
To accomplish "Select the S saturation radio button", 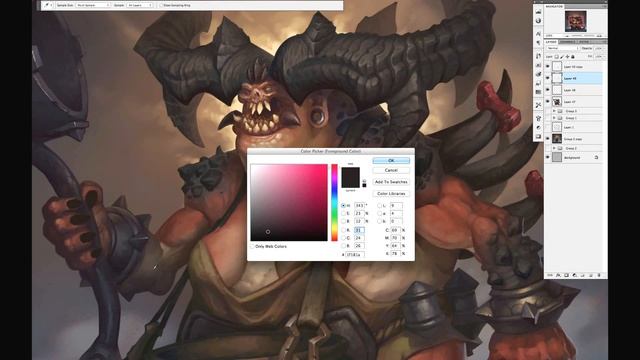I will coord(343,213).
